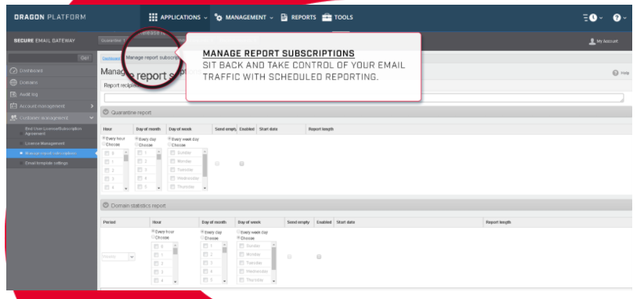Check day 4 in Quarantine report

tap(140, 178)
